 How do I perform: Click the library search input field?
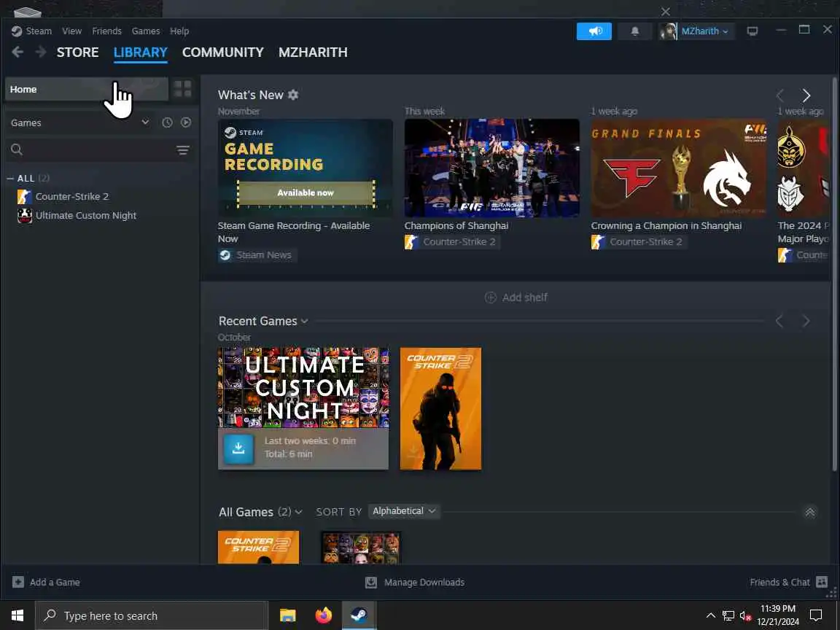pyautogui.click(x=100, y=149)
